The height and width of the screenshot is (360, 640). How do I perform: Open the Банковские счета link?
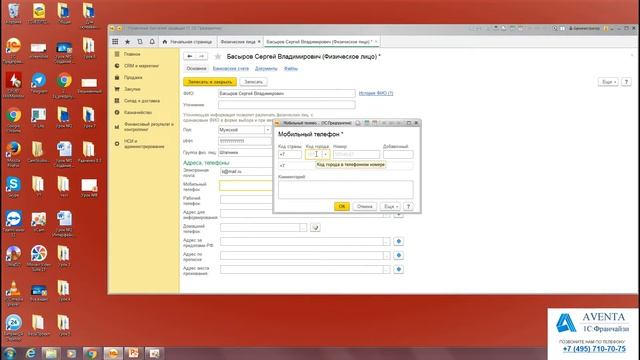[231, 69]
